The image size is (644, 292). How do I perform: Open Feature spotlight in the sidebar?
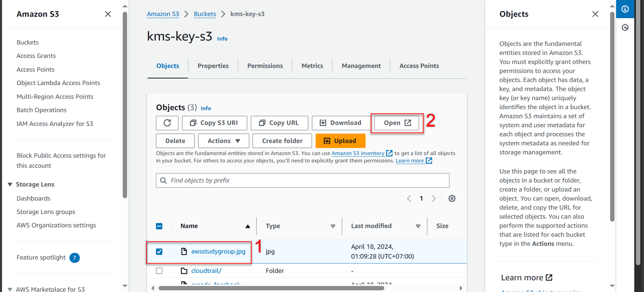(x=41, y=258)
